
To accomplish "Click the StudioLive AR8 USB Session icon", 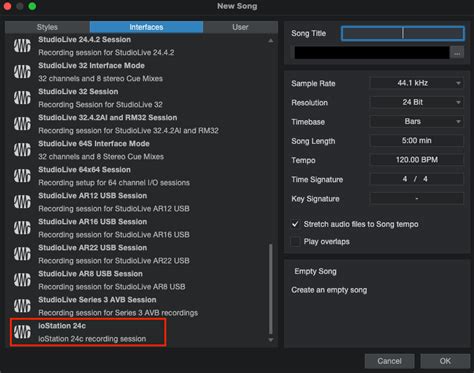I will [22, 280].
